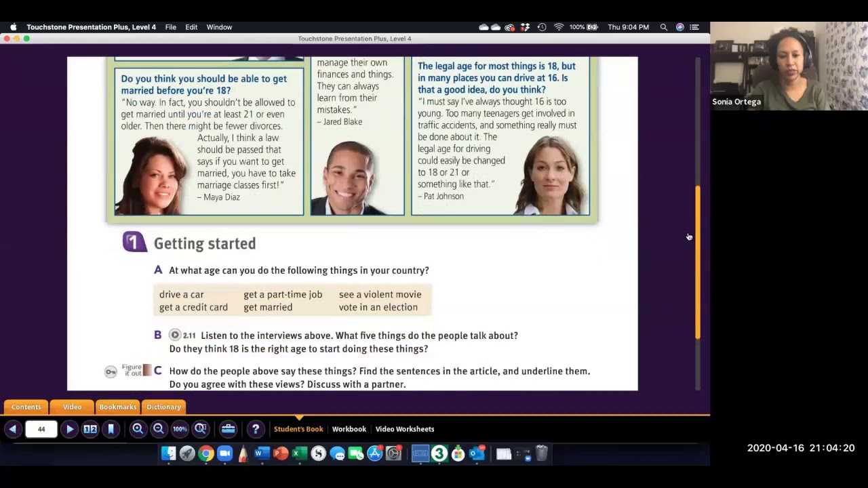Zoom out with the magnifier minus icon
This screenshot has width=868, height=488.
pos(158,429)
